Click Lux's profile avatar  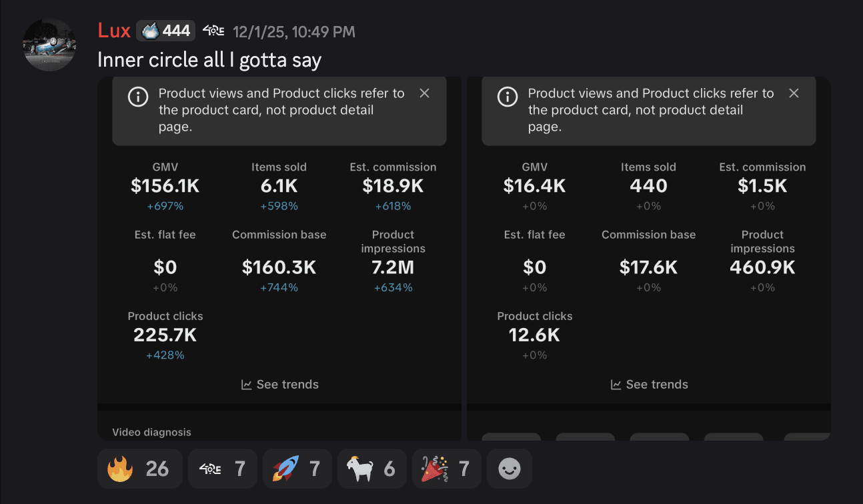click(x=49, y=44)
